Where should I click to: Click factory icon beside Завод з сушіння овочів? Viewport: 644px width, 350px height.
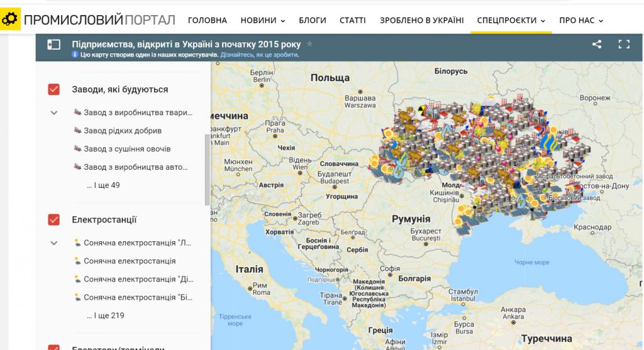point(77,148)
